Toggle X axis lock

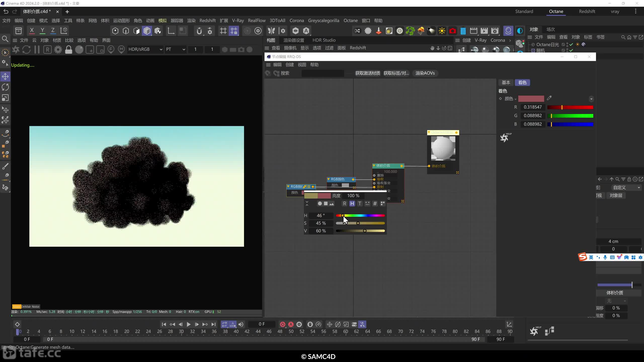[x=32, y=31]
